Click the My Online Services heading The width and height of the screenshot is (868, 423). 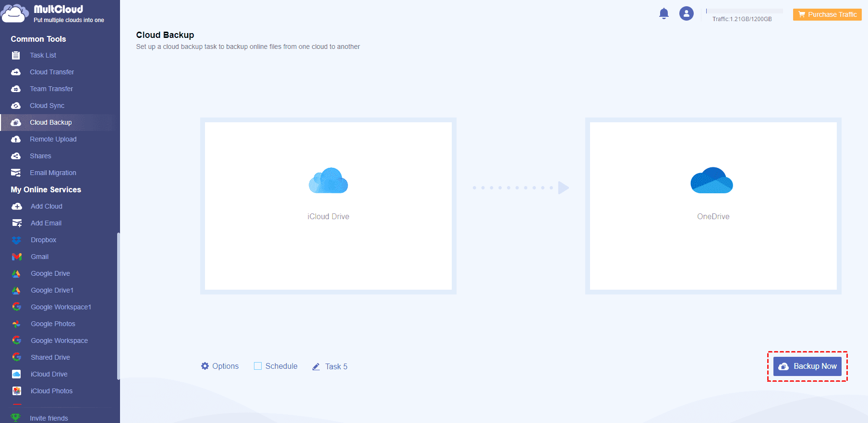[46, 189]
